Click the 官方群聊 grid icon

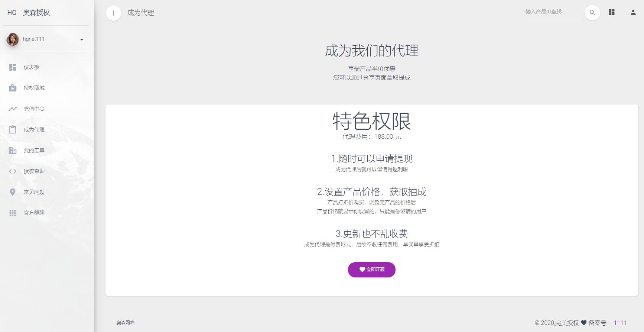pyautogui.click(x=13, y=213)
